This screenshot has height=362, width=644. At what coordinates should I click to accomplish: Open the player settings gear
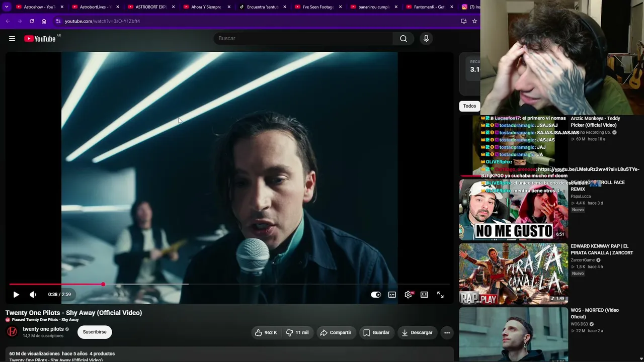(408, 295)
